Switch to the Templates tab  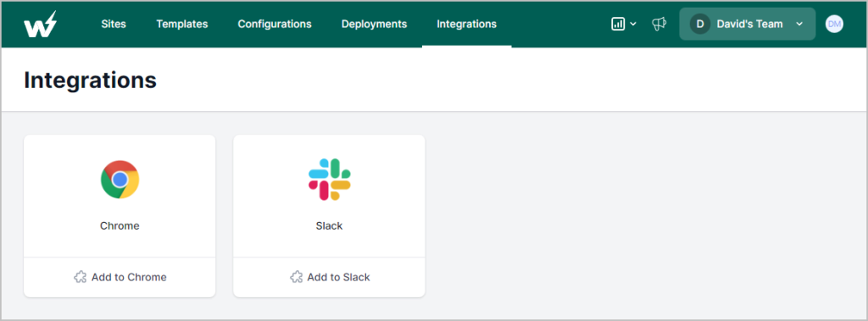coord(182,24)
